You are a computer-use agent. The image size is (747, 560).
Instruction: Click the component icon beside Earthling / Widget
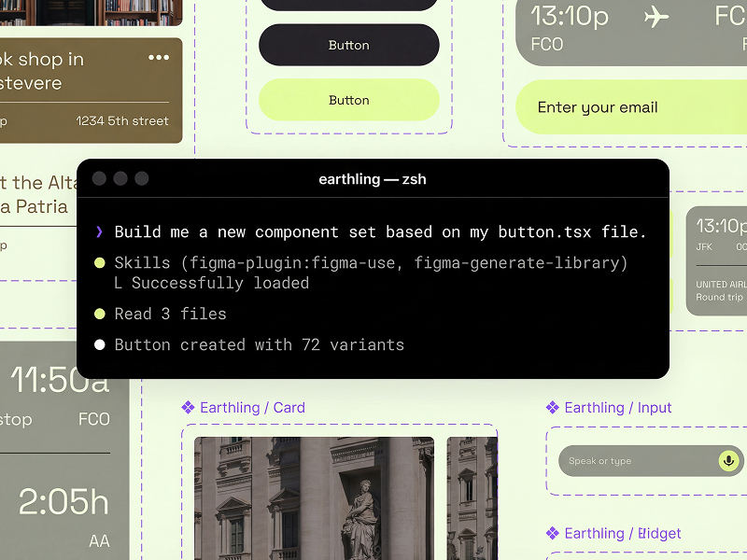pos(553,534)
